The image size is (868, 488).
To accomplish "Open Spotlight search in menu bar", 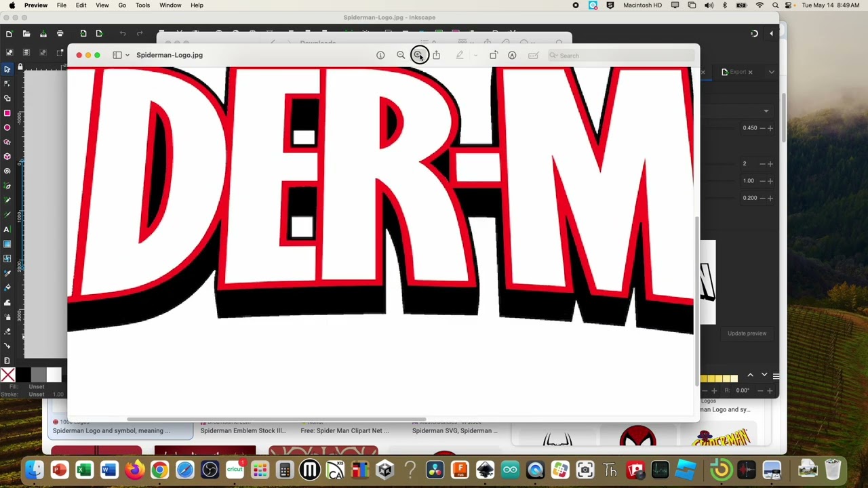I will coord(774,5).
